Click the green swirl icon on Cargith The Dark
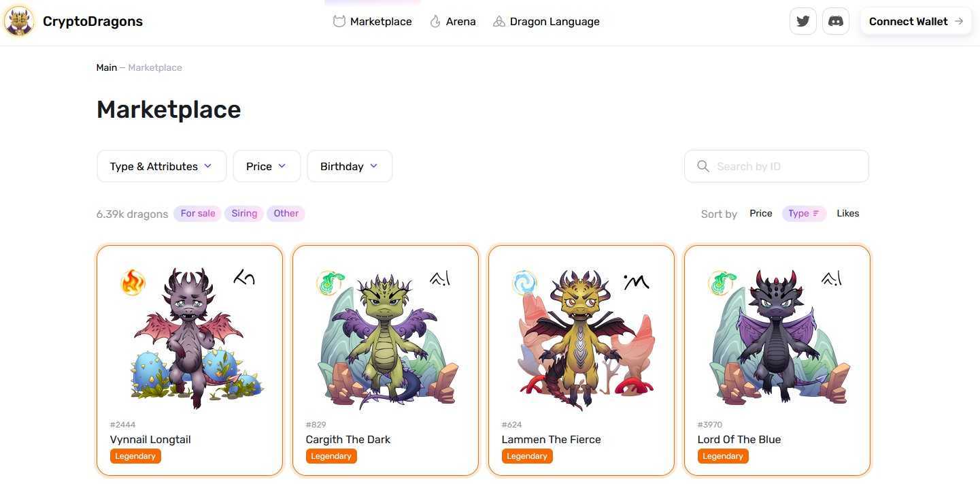This screenshot has width=980, height=484. 331,283
